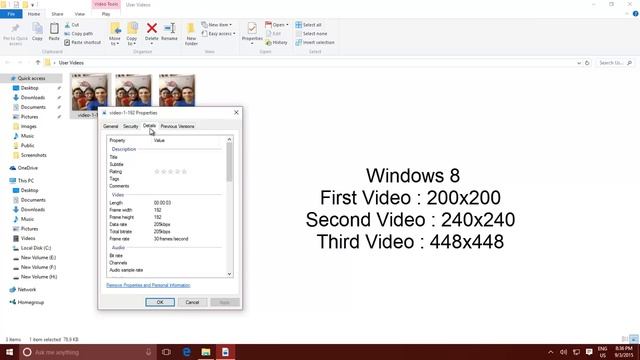Viewport: 640px width, 360px height.
Task: Click Remove Properties and Personal Information
Action: click(x=148, y=285)
